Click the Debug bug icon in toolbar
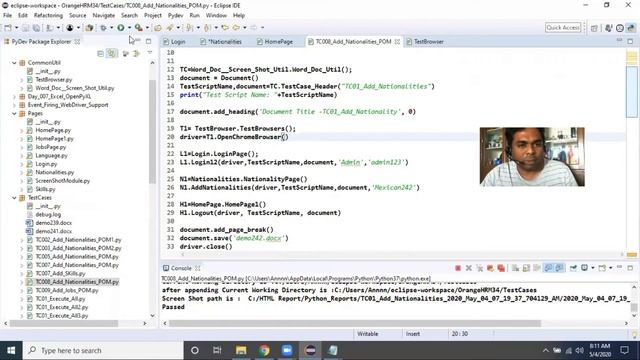Image resolution: width=640 pixels, height=360 pixels. coord(104,28)
